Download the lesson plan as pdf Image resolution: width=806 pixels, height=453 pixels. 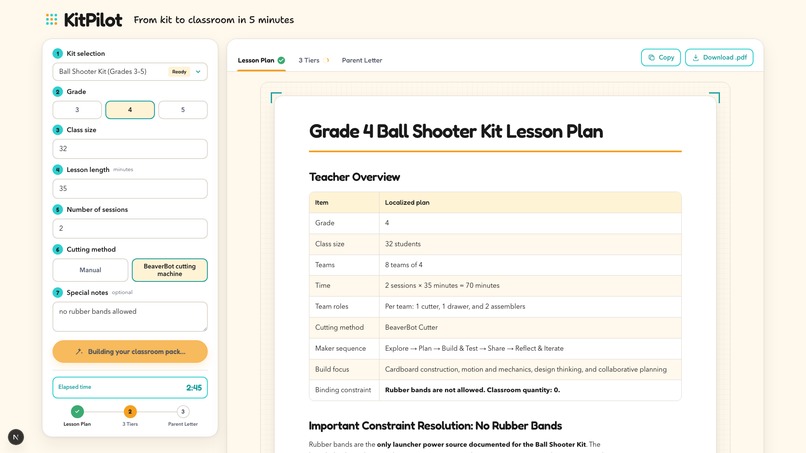(719, 58)
